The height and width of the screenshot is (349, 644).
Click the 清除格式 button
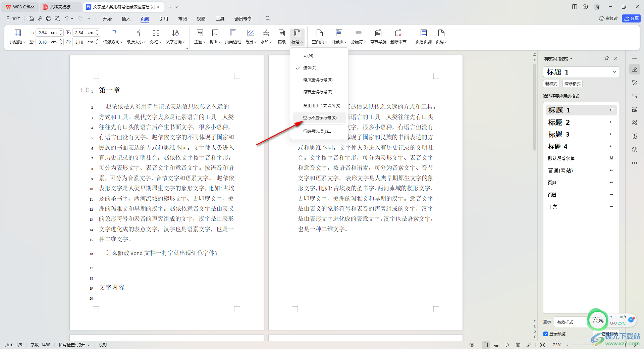click(x=572, y=84)
